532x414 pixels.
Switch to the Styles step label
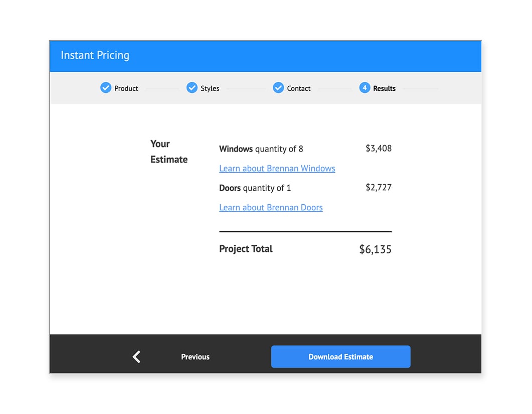[210, 88]
